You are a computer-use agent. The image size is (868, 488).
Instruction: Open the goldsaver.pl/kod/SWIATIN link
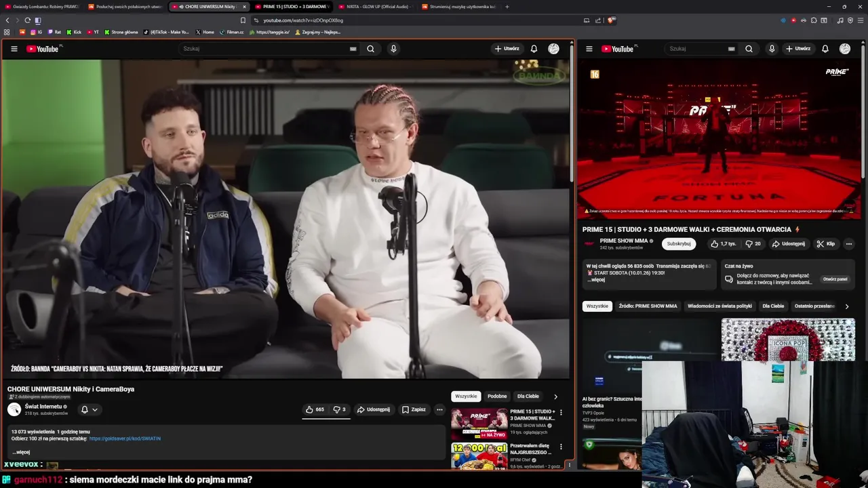tap(125, 439)
